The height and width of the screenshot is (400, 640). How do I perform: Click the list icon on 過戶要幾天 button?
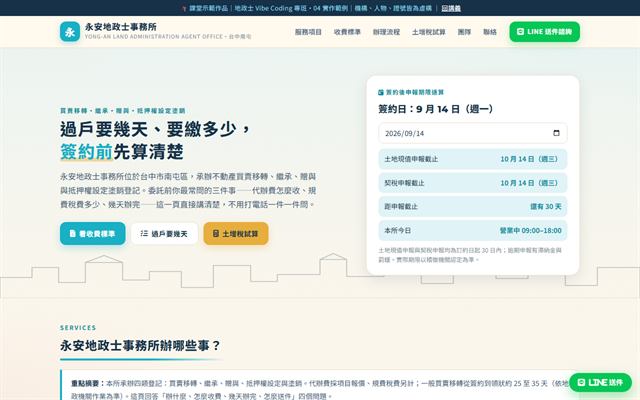pyautogui.click(x=144, y=233)
